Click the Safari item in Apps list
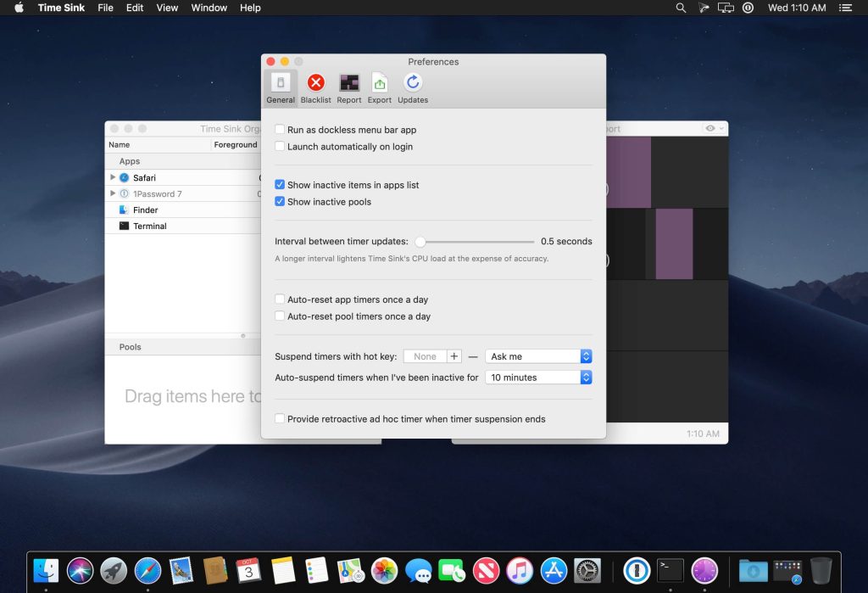This screenshot has height=593, width=868. 144,178
